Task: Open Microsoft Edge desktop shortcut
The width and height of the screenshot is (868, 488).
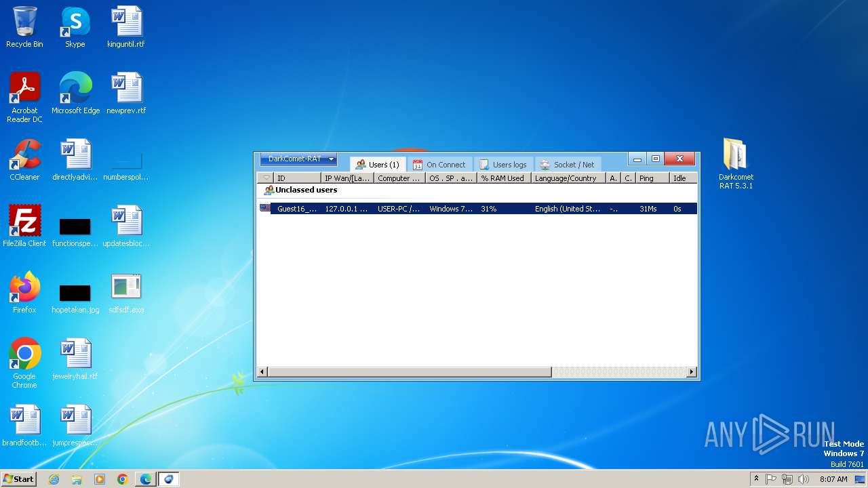Action: click(x=75, y=94)
